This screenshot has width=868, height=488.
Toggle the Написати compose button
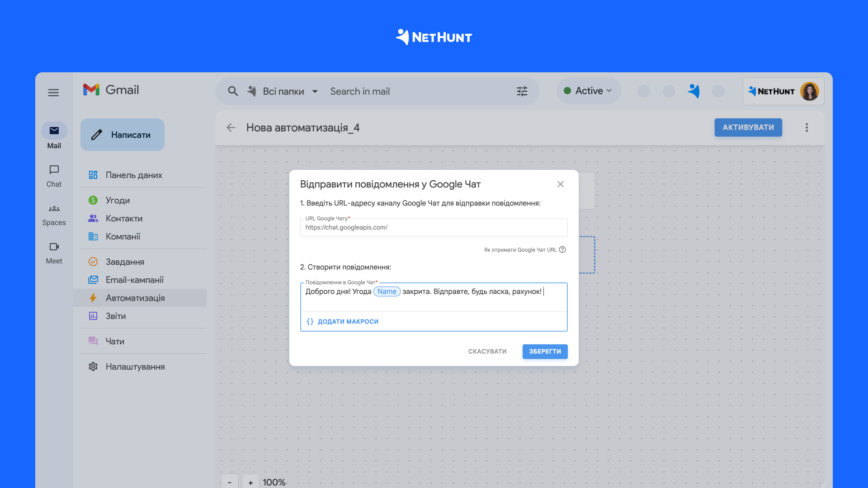[x=122, y=135]
